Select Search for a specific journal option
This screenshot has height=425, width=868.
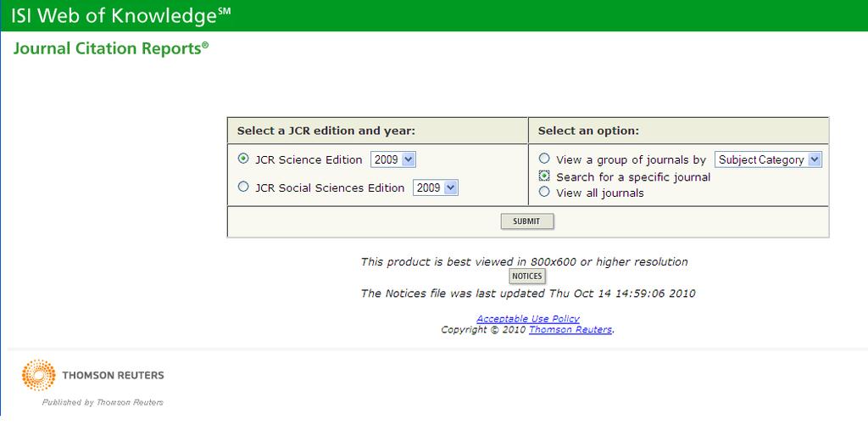(545, 176)
